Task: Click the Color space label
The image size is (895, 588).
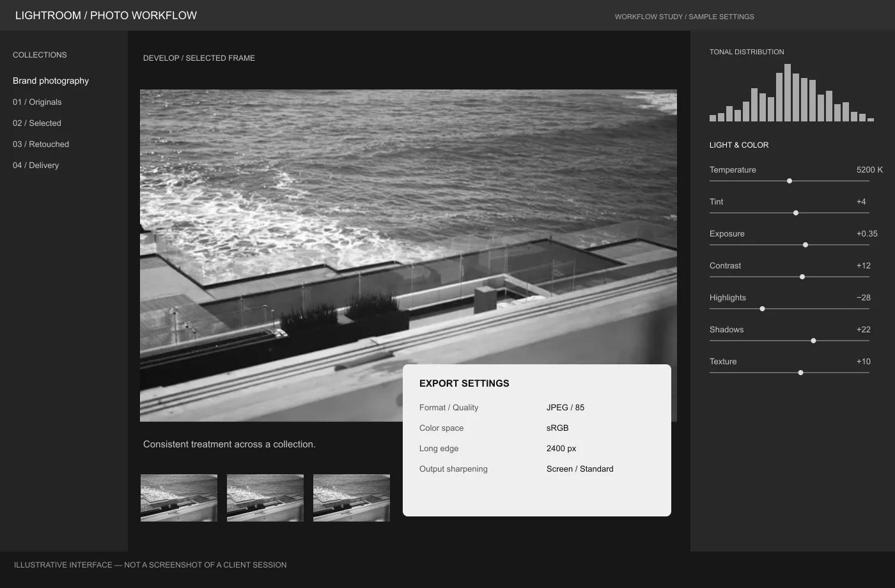Action: pos(442,428)
